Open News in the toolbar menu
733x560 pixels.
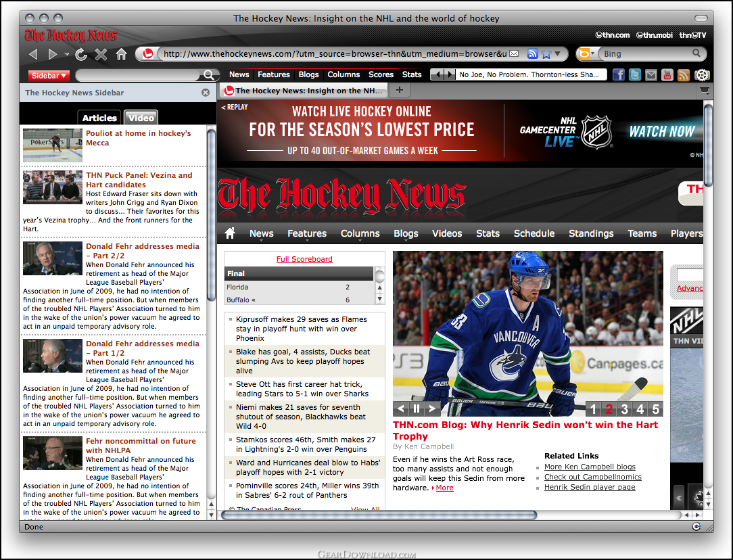tap(239, 74)
